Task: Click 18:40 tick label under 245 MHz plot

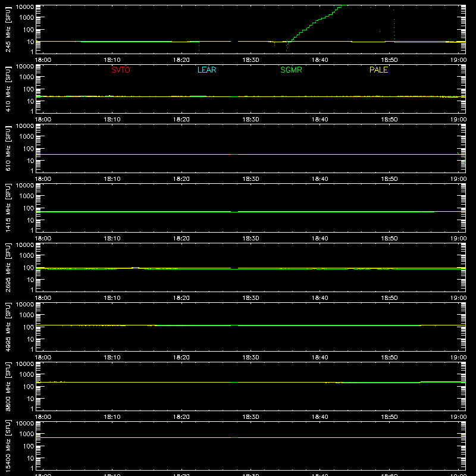Action: pos(320,60)
